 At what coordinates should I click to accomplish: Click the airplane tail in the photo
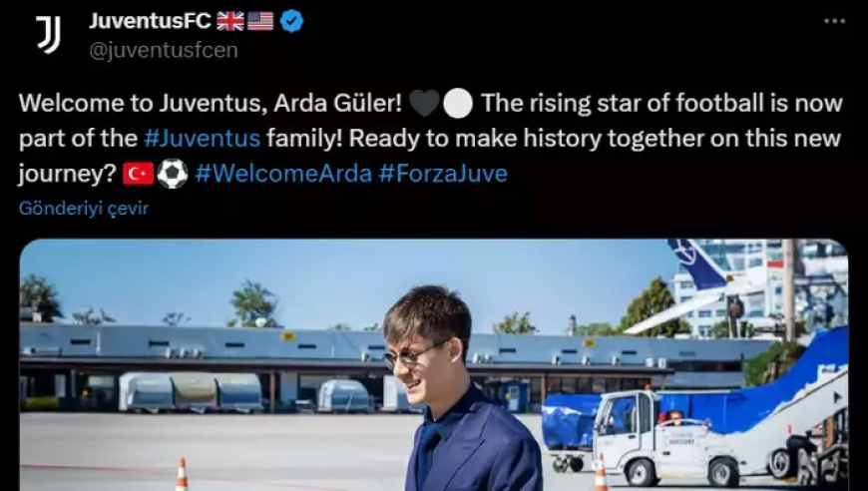pos(696,264)
